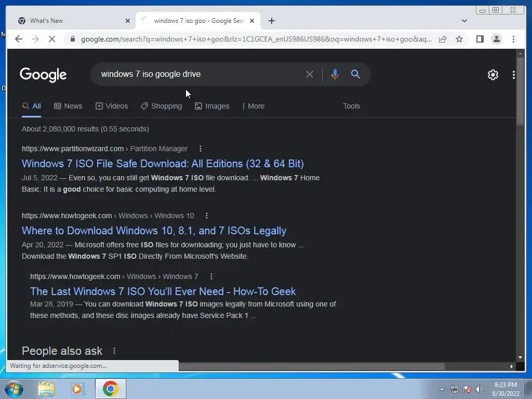The width and height of the screenshot is (532, 399).
Task: Close the windows 7 iso goo tab
Action: 252,21
